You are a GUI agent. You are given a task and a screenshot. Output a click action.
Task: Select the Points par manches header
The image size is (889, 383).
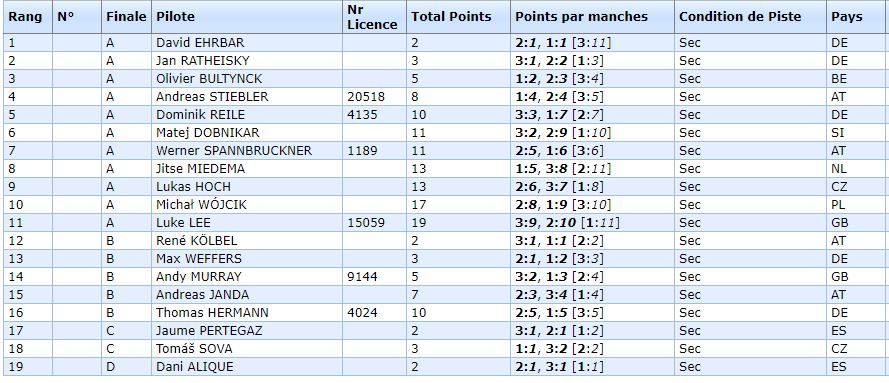tap(581, 17)
